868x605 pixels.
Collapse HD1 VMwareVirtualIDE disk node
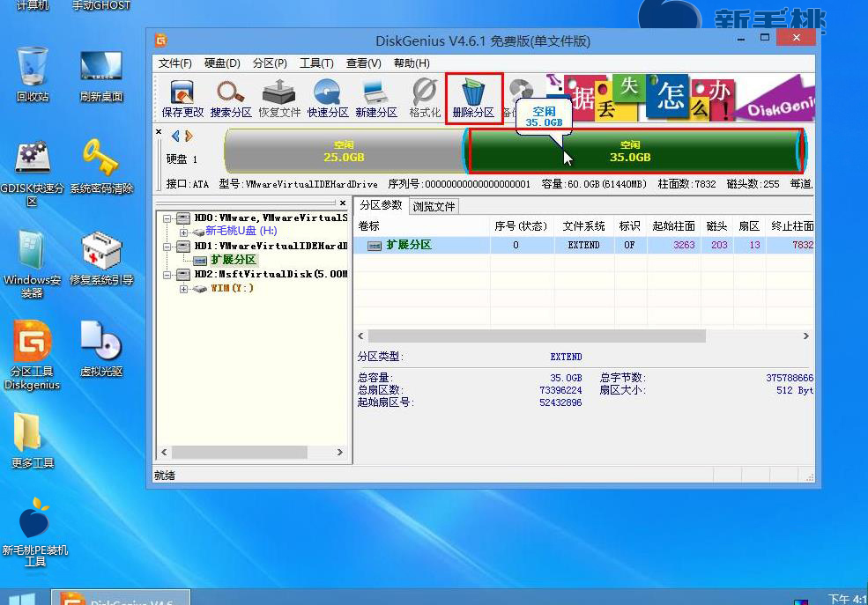tap(167, 247)
